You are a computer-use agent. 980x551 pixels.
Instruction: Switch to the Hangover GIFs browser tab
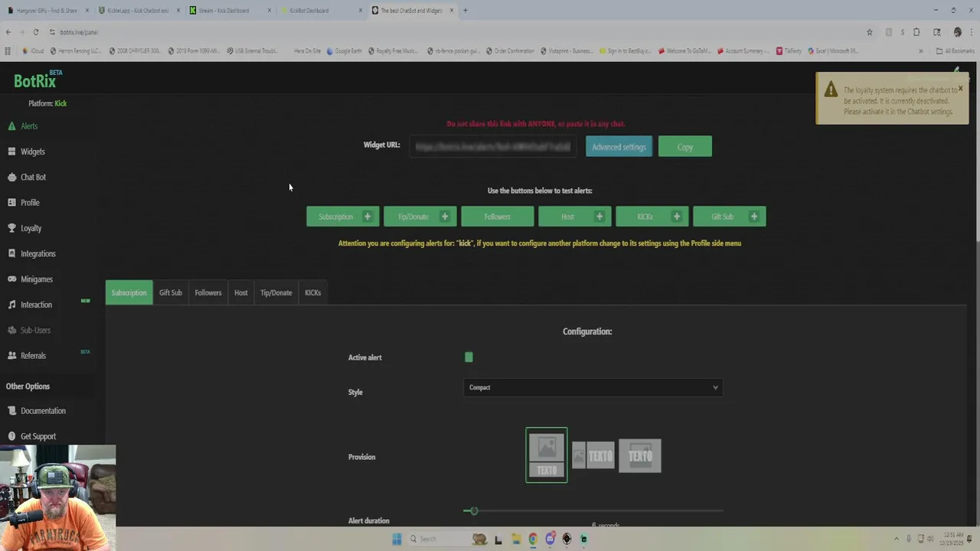[x=46, y=11]
